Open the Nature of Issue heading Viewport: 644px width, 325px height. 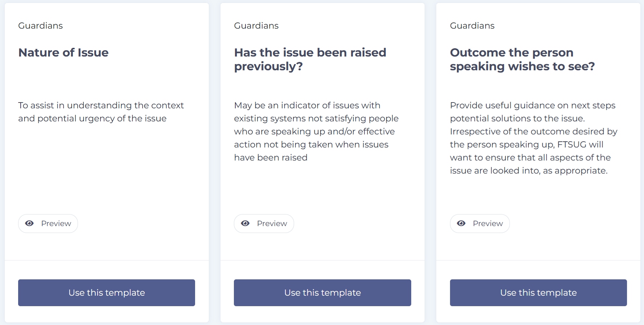[63, 53]
